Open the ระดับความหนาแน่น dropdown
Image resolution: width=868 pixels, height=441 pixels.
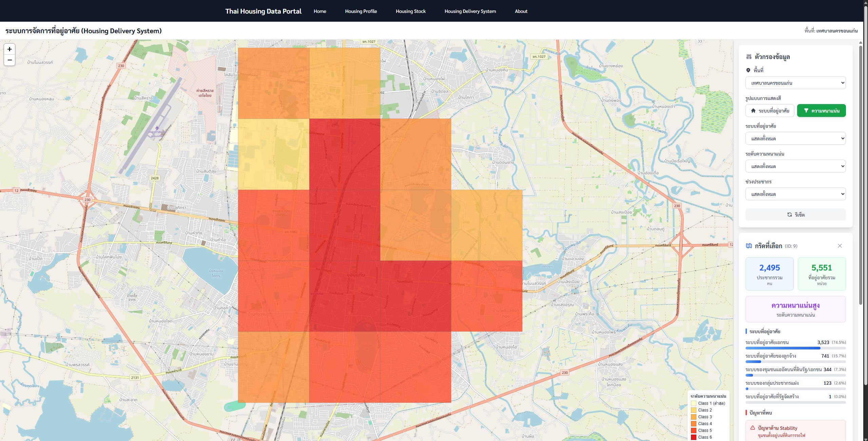tap(795, 166)
